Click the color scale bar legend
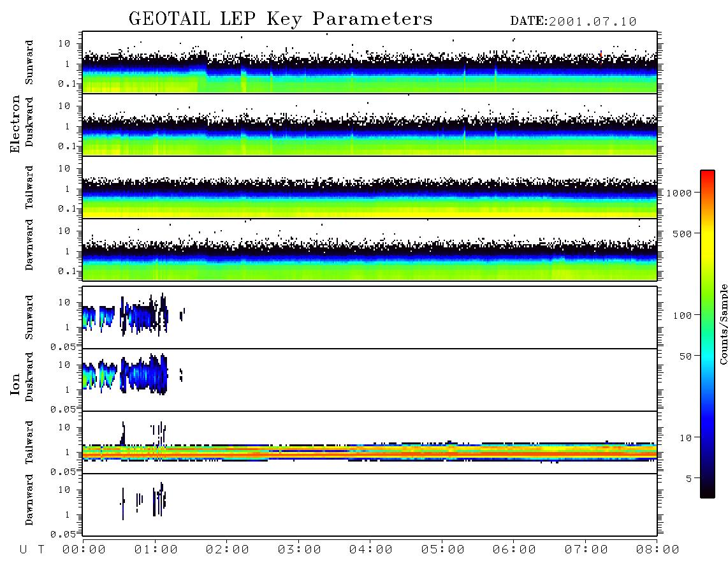Screen dimensions: 728x561 (x=708, y=334)
